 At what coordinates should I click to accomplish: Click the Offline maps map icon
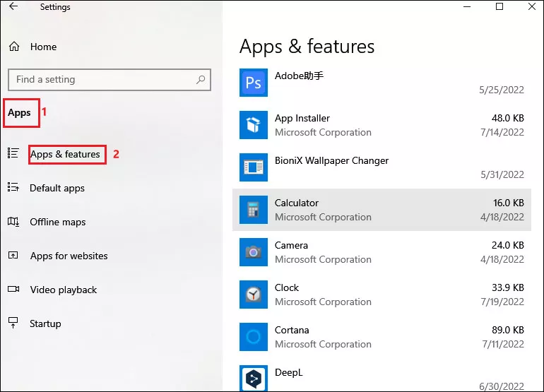[x=13, y=221]
